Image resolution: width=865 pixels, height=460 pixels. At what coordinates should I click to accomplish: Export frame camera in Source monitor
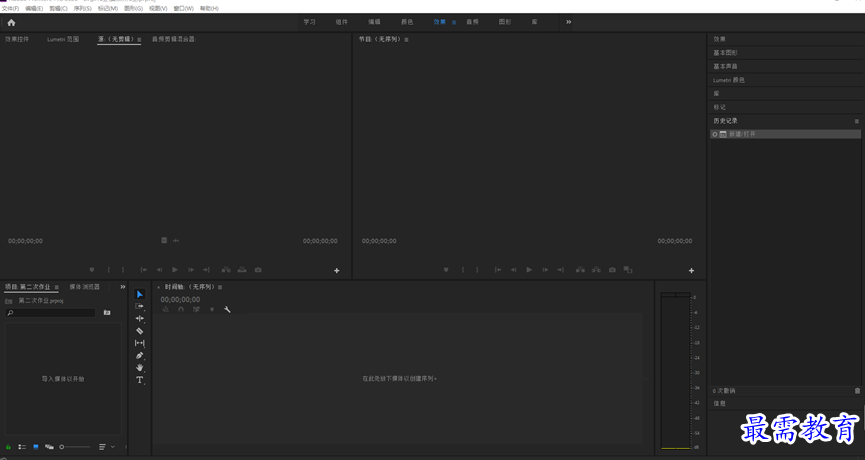tap(258, 270)
